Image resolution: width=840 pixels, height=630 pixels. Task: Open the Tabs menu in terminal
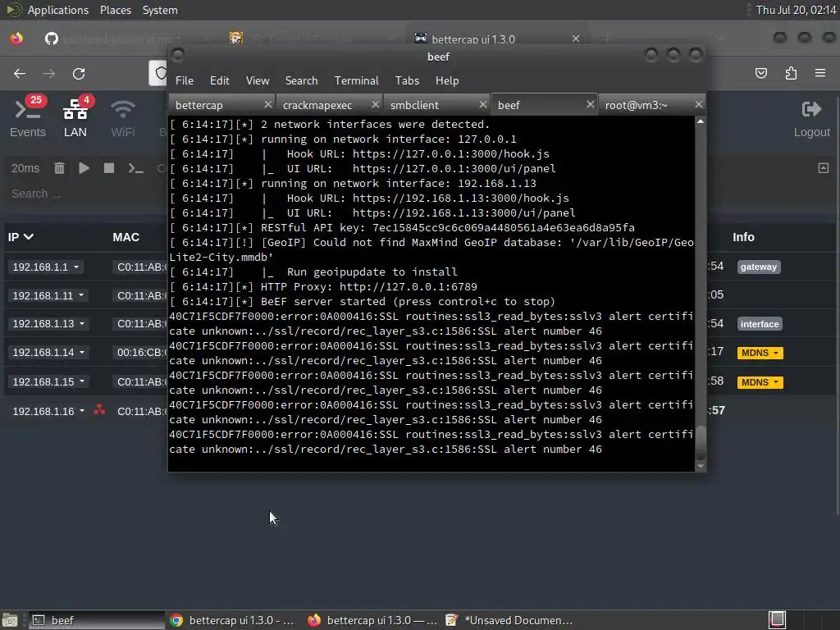tap(407, 80)
